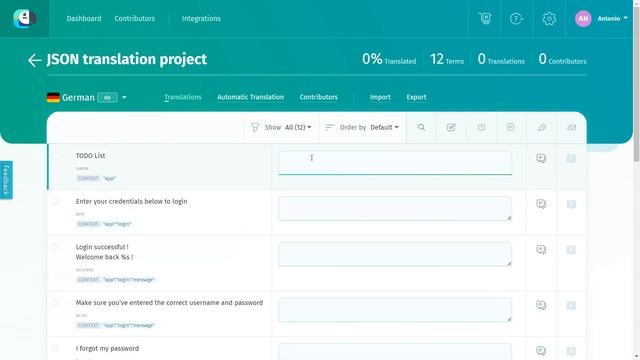Click the 'Welcome back %s !' term text

click(104, 257)
